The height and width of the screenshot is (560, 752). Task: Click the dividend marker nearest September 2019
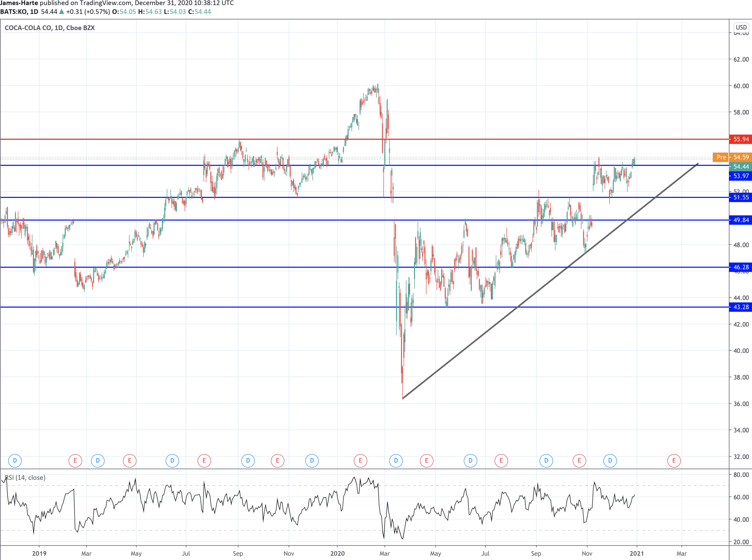pos(248,461)
